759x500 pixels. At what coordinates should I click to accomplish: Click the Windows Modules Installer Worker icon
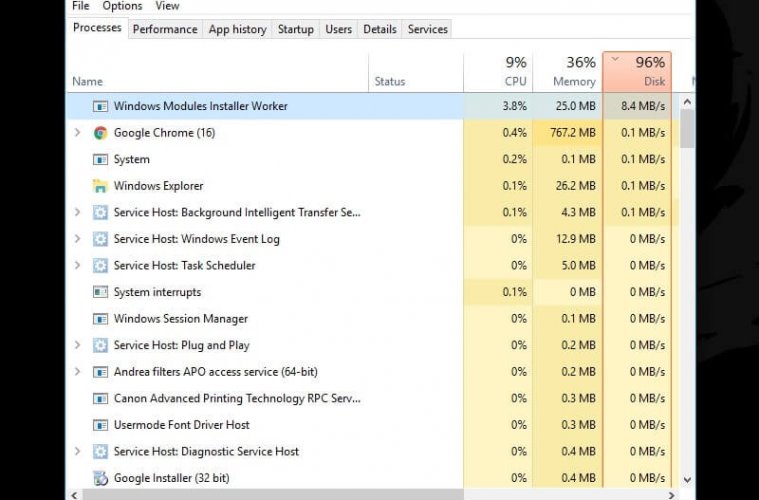click(100, 106)
